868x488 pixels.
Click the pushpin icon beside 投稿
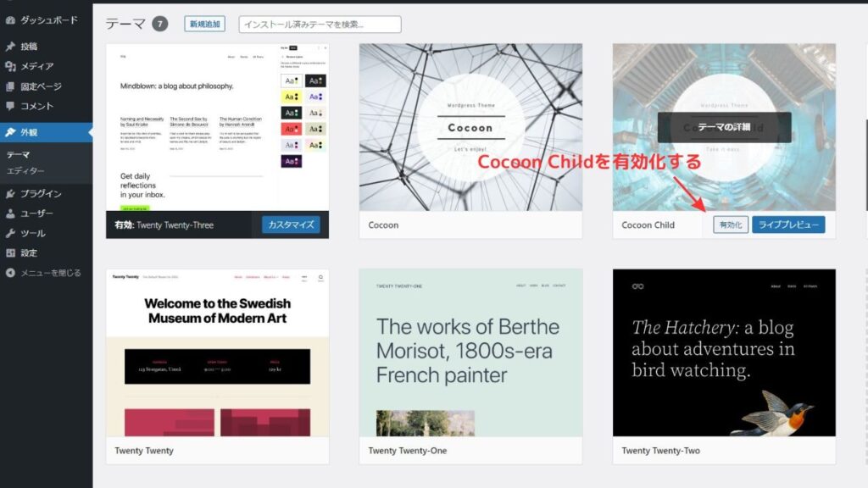tap(10, 47)
